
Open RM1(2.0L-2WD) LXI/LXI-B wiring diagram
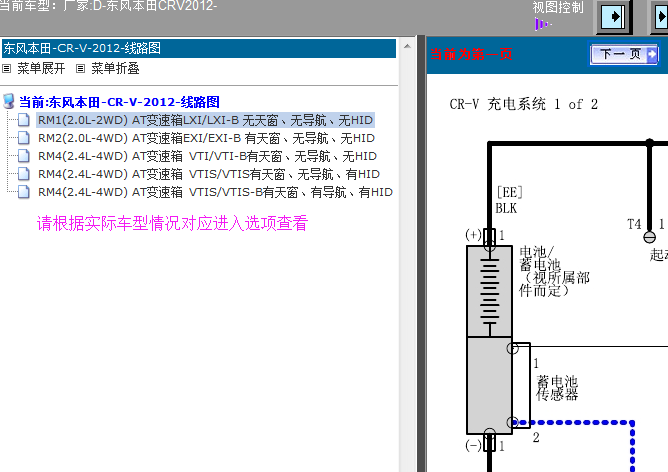point(205,121)
